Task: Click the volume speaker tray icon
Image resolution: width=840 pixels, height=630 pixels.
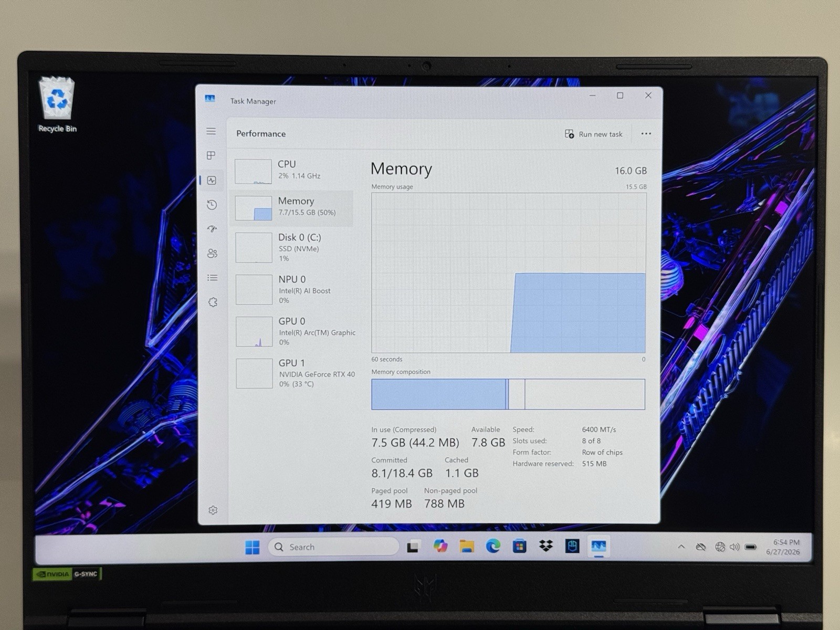Action: pos(734,547)
